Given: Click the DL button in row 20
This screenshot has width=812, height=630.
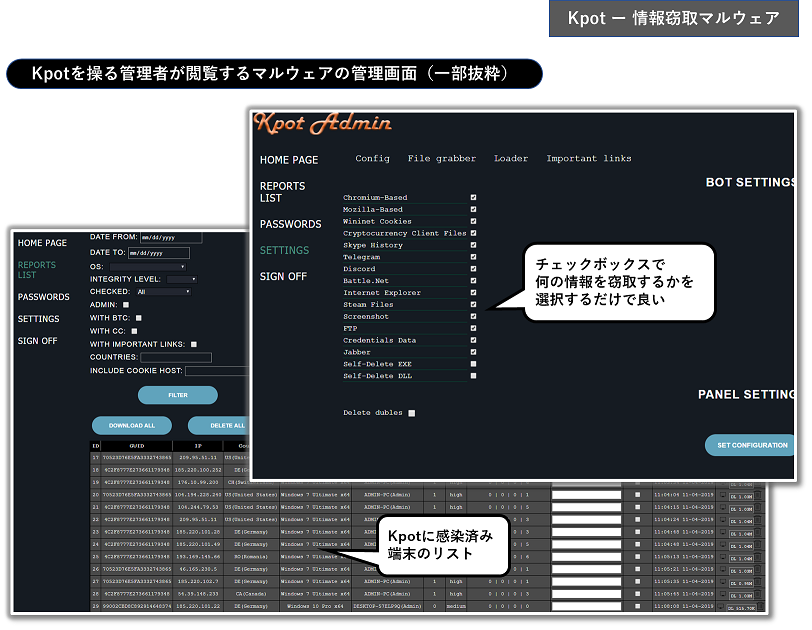Looking at the screenshot, I should point(741,497).
